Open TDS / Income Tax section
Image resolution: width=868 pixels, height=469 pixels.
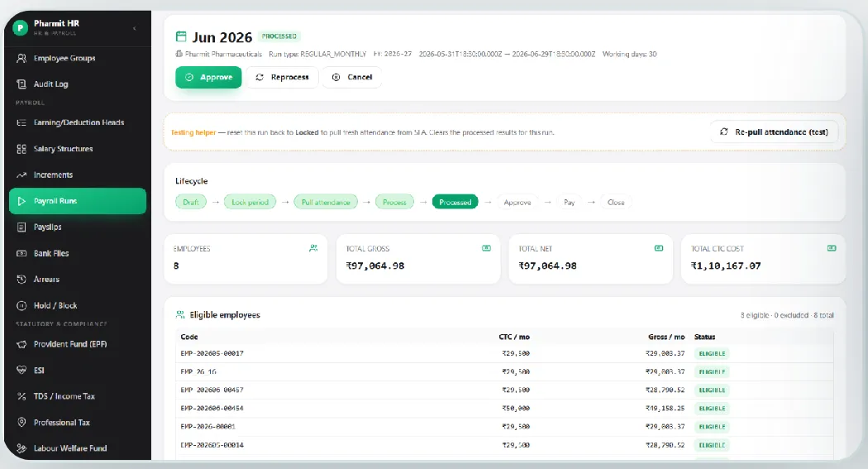pos(78,396)
